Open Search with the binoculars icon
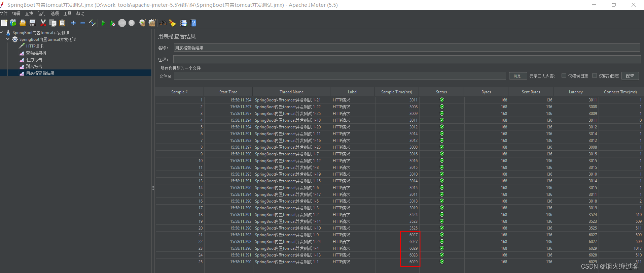This screenshot has width=644, height=273. tap(163, 23)
